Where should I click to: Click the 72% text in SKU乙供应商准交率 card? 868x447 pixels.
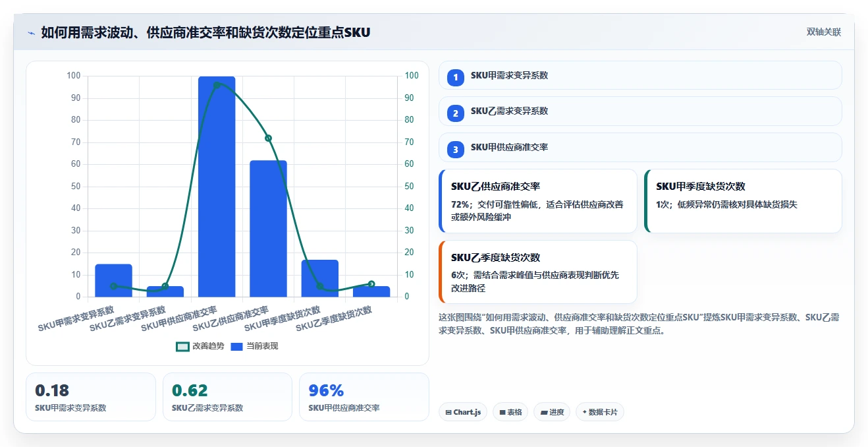click(x=459, y=204)
